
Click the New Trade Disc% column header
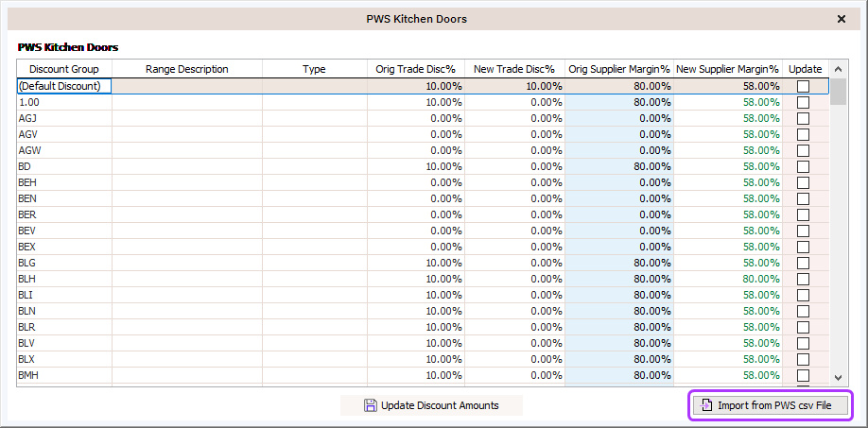514,69
